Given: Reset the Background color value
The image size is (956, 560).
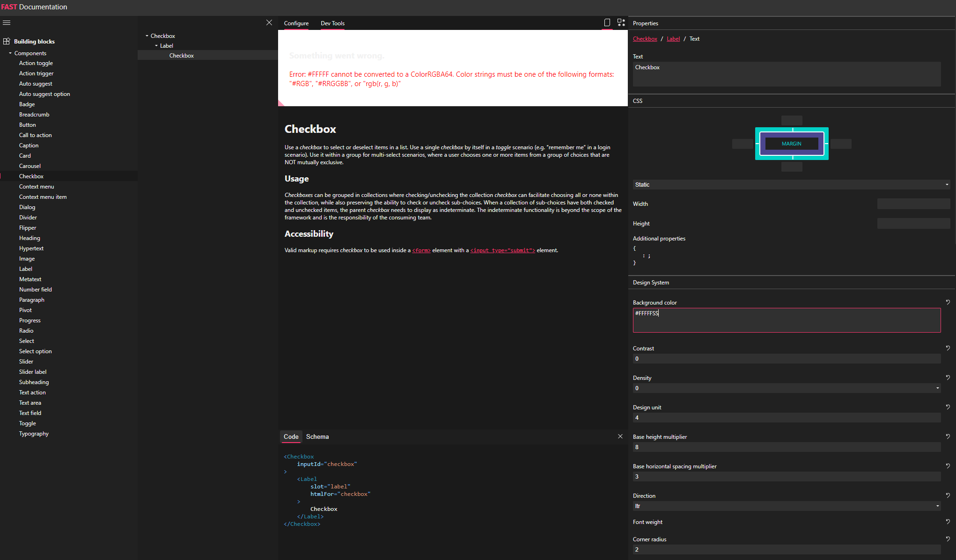Looking at the screenshot, I should click(948, 302).
